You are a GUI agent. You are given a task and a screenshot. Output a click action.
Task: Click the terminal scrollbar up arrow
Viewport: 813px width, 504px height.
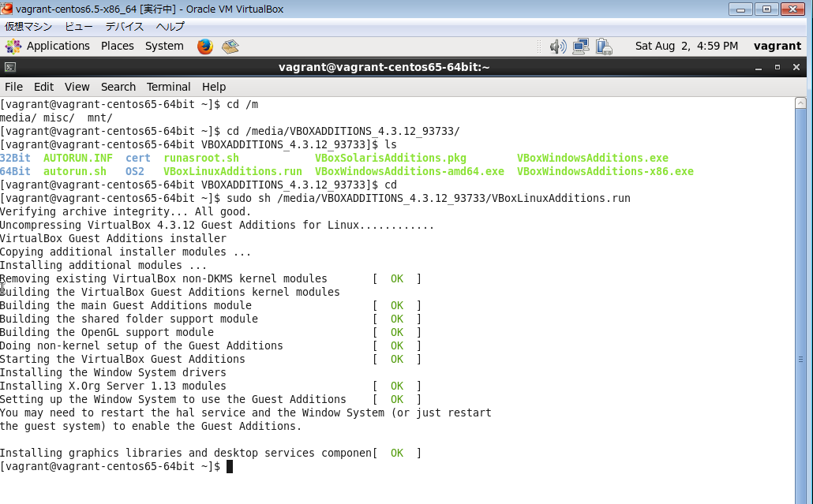tap(800, 103)
